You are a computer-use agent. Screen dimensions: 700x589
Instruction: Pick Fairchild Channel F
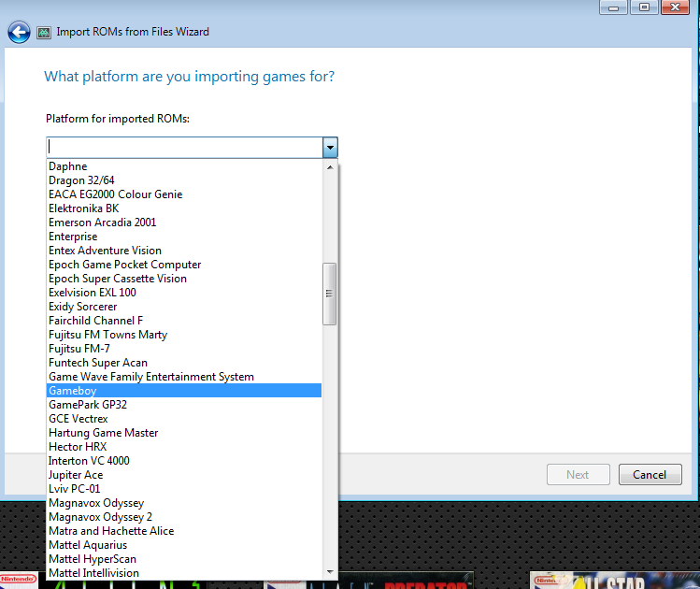[184, 321]
